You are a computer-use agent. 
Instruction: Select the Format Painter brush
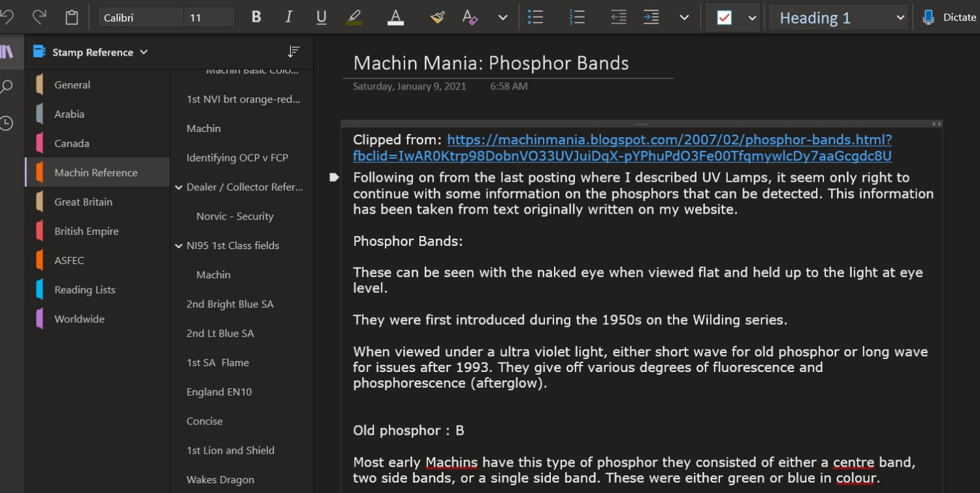click(437, 18)
